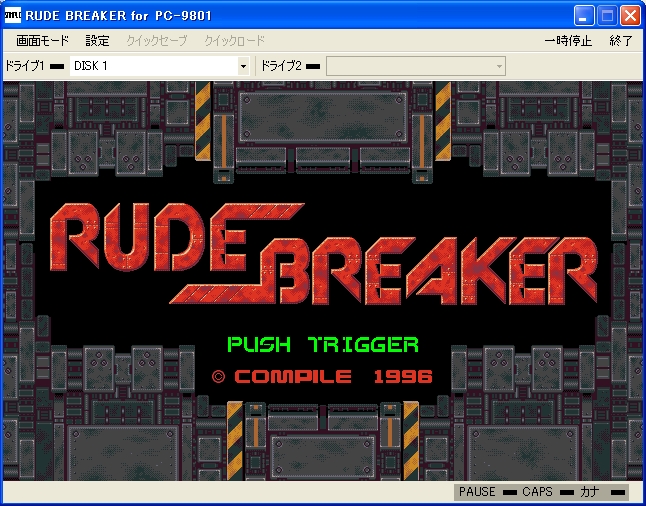
Task: Click the ドライブ1 label
Action: pos(24,66)
